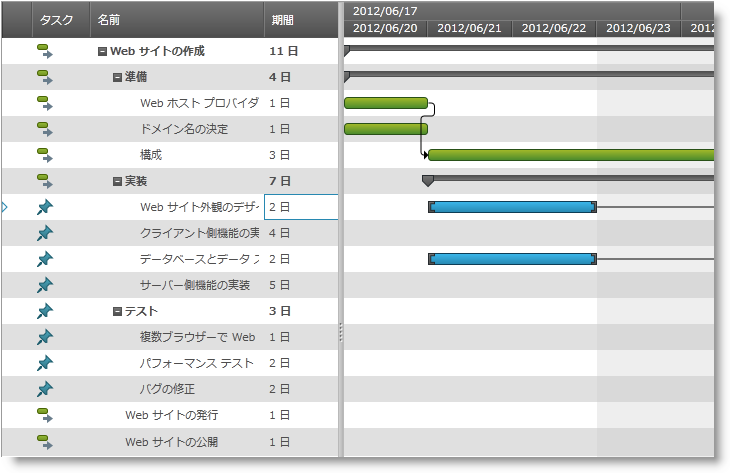The width and height of the screenshot is (730, 473).
Task: Click the 実装 summary bar in chart
Action: [568, 178]
